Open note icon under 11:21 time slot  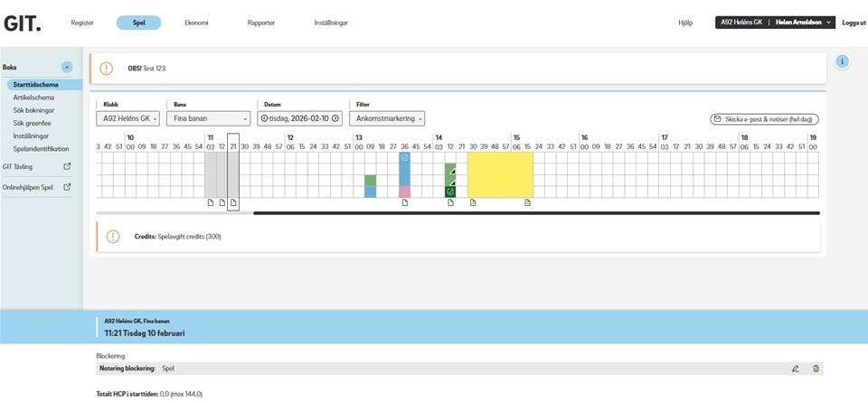[x=233, y=202]
